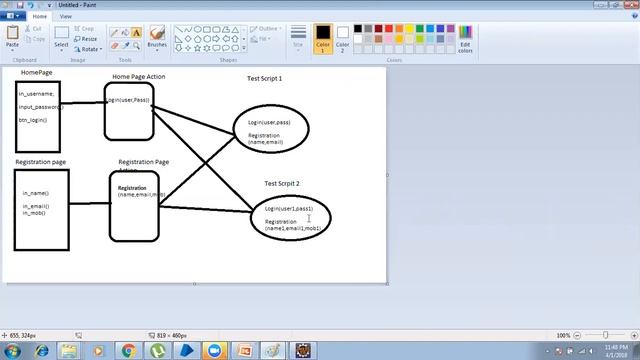
Task: Click the Windows Start button
Action: click(x=12, y=351)
